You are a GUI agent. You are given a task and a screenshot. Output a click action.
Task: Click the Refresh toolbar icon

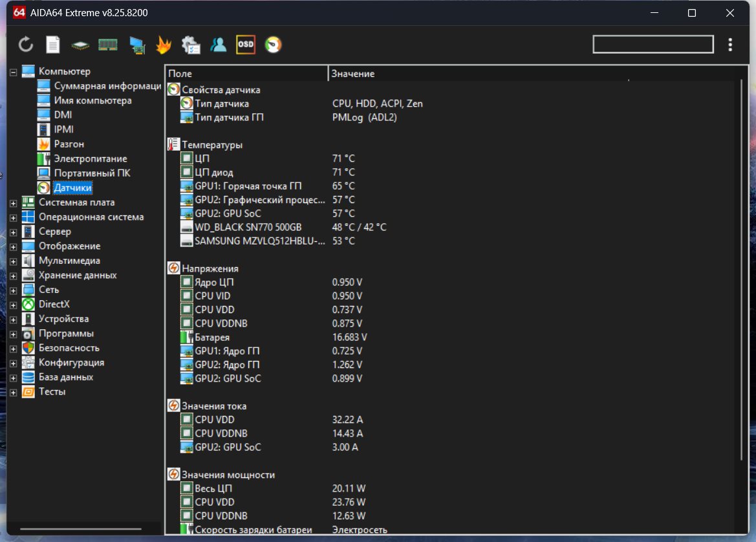(25, 45)
